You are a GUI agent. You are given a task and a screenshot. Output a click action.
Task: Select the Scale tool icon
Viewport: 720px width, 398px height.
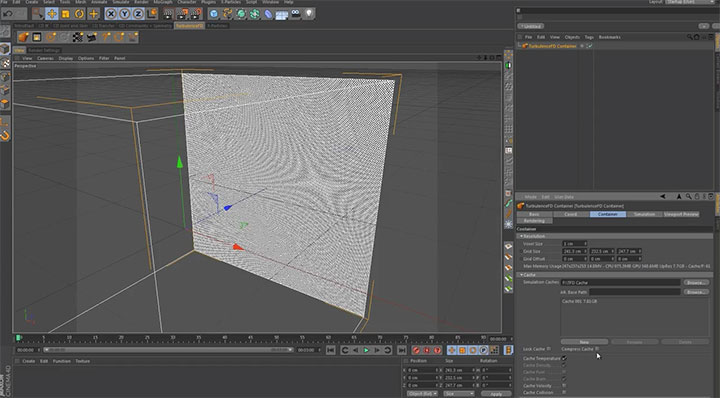(65, 14)
